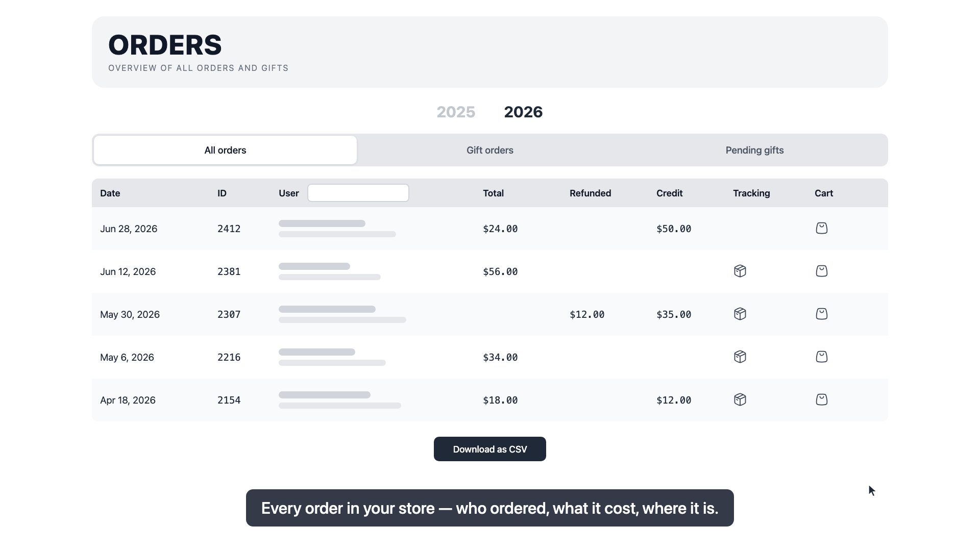Click the Download as CSV button

tap(490, 449)
